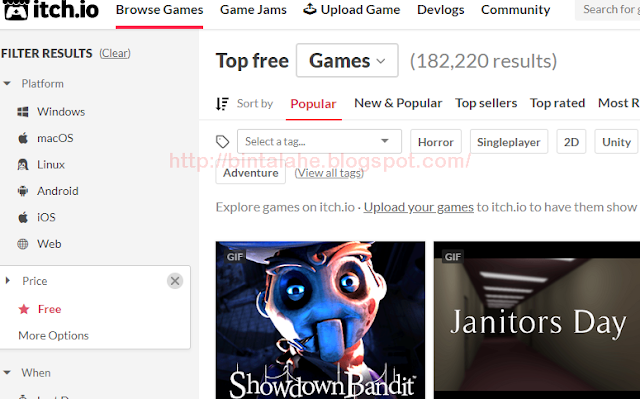
Task: Click the Most R... sort tab
Action: [x=619, y=103]
